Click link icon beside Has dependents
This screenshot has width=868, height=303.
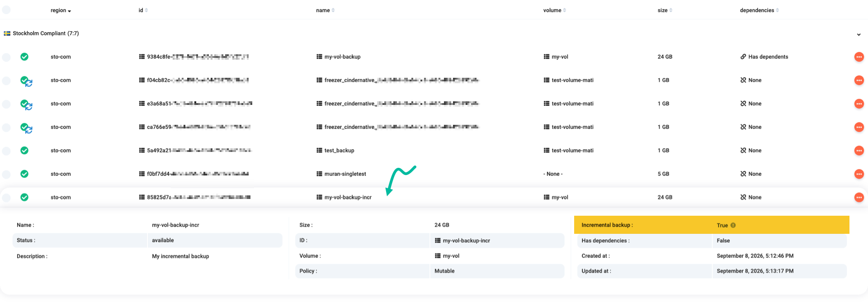743,57
